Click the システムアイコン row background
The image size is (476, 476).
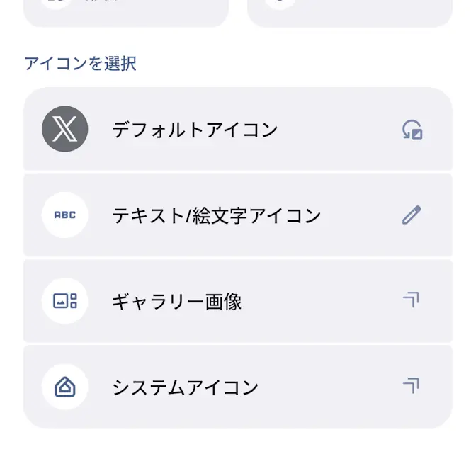pos(238,387)
